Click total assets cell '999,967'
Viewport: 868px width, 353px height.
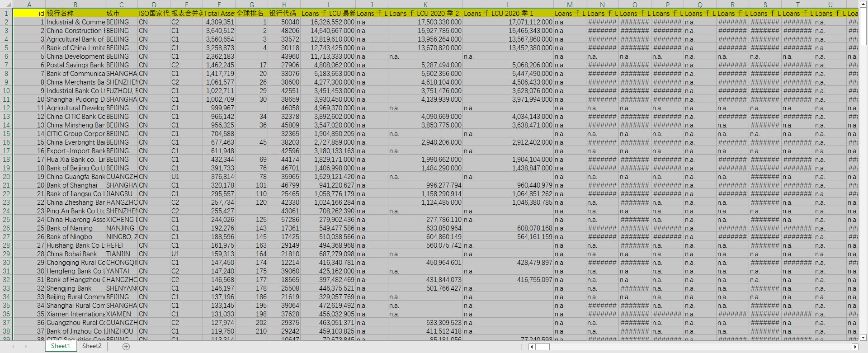(x=219, y=108)
